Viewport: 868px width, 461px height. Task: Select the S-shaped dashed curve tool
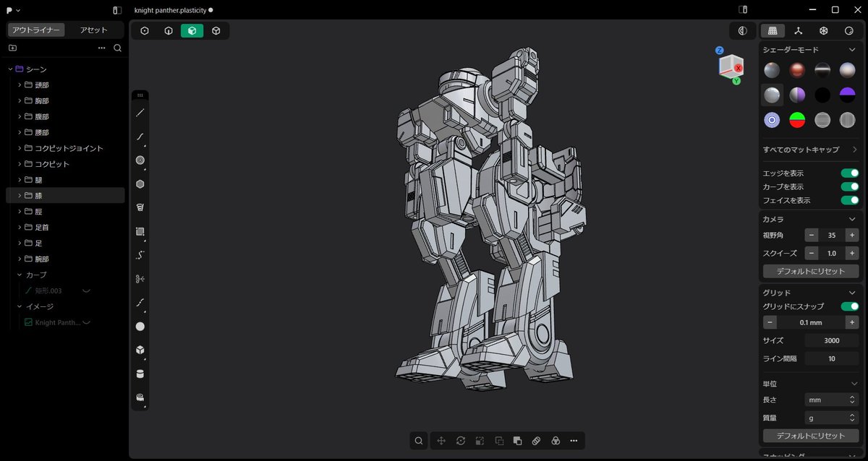point(140,255)
